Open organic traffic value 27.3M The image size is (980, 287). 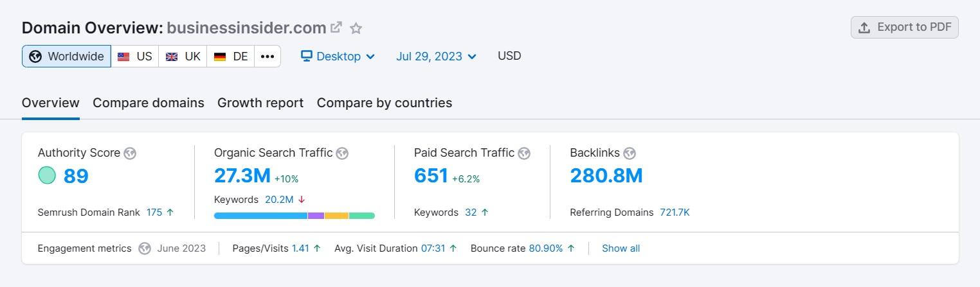(x=242, y=176)
